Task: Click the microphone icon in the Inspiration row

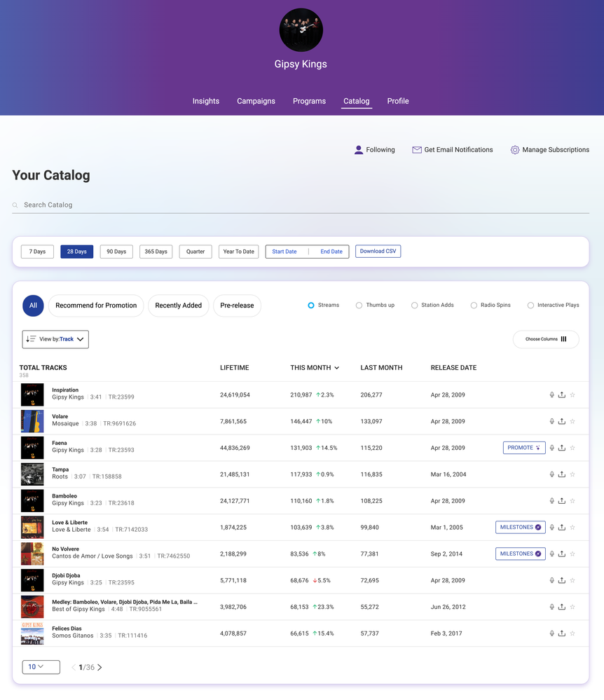Action: pos(551,394)
